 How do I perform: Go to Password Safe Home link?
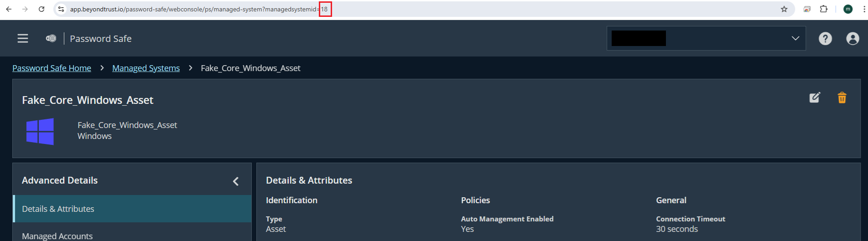pyautogui.click(x=52, y=68)
